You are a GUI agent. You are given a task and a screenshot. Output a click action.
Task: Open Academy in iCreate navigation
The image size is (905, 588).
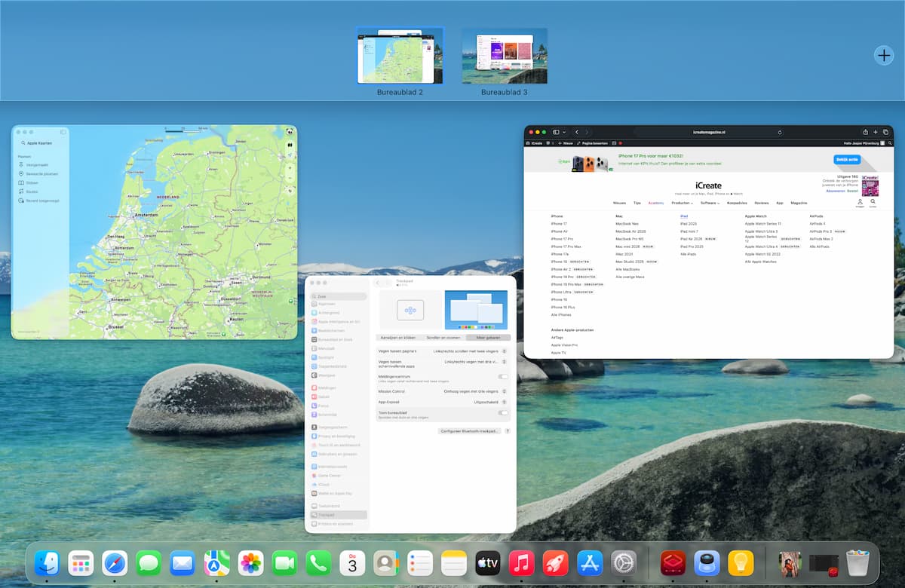tap(656, 203)
